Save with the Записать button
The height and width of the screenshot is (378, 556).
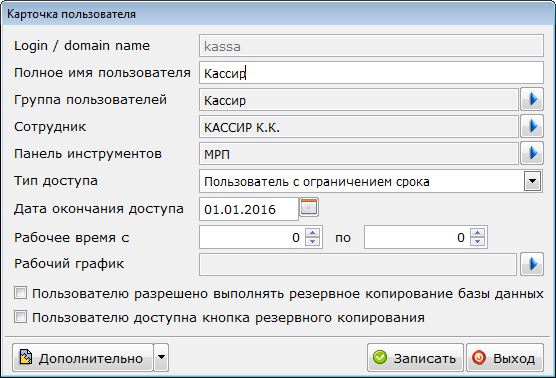pos(415,357)
